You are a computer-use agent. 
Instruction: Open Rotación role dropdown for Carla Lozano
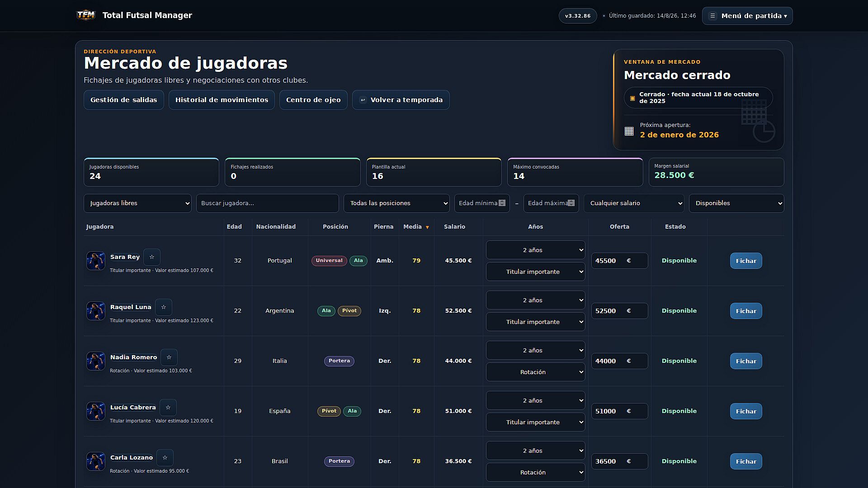[x=536, y=472]
